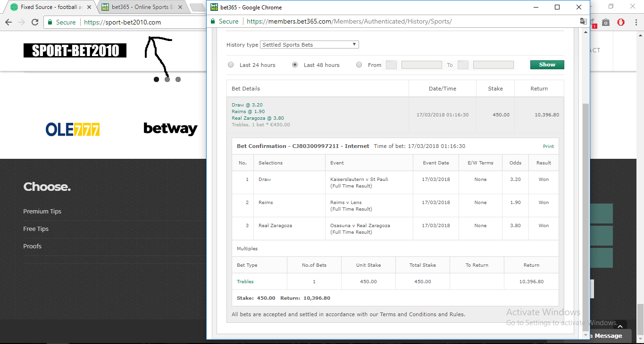Select the third carousel dot on sport-bet2010 page
644x344 pixels.
(x=178, y=80)
